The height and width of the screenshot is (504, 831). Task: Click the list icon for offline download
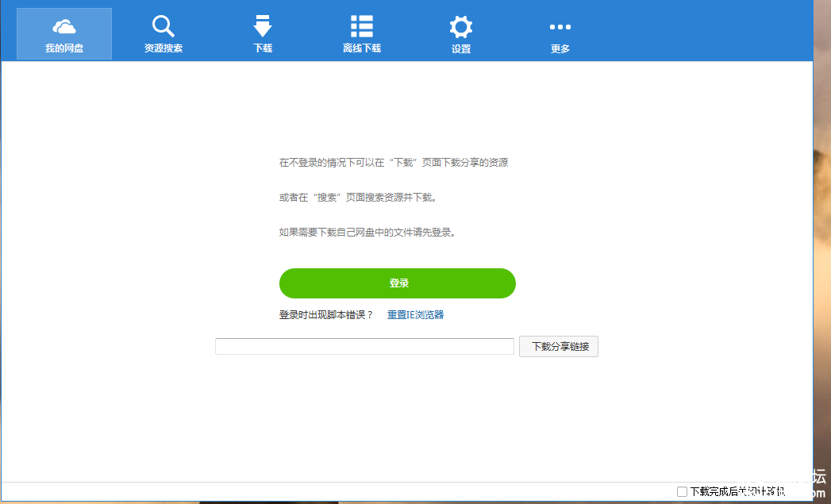tap(362, 26)
